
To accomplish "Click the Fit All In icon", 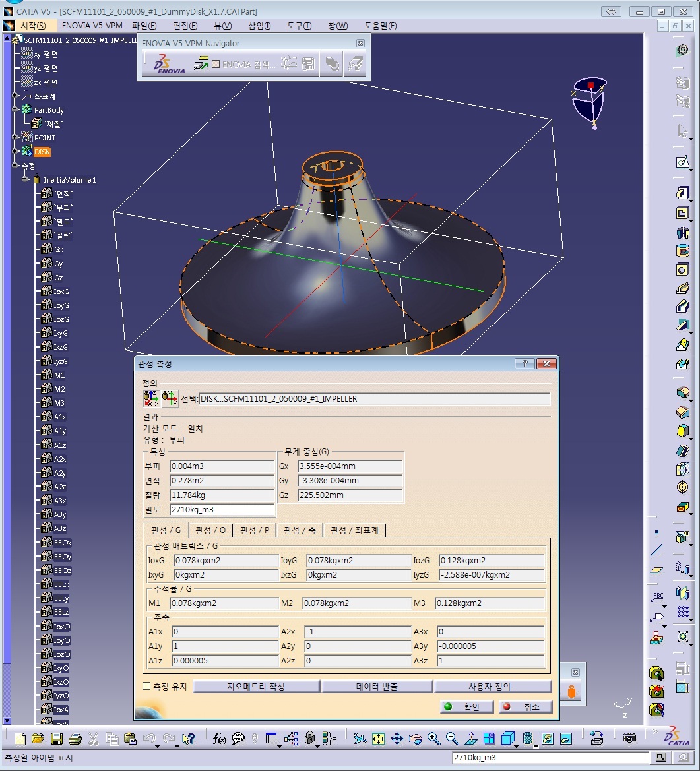I will [378, 738].
